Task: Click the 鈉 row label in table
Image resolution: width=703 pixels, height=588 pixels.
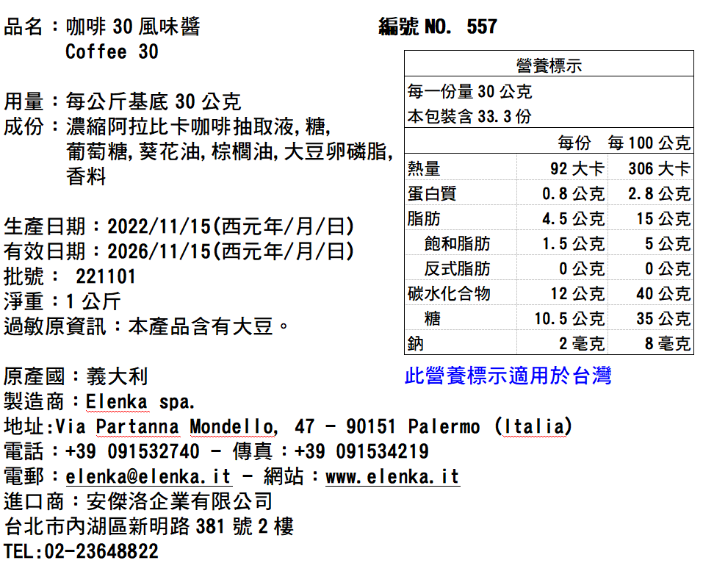Action: click(x=416, y=343)
